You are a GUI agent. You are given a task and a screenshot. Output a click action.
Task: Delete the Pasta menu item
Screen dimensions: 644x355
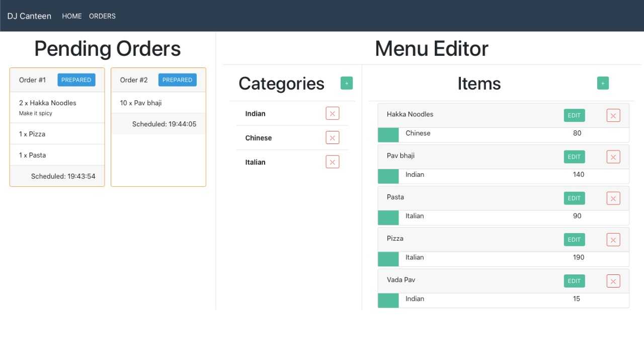point(613,198)
